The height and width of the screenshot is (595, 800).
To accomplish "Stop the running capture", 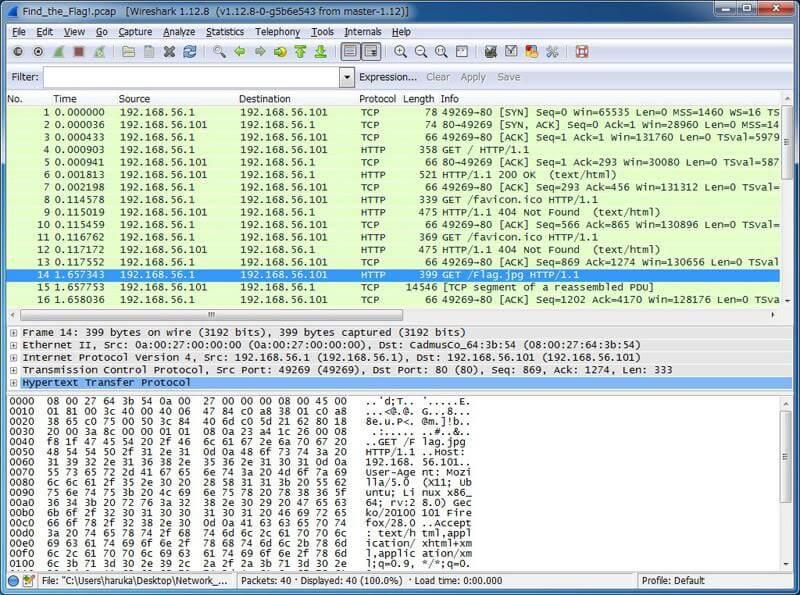I will (79, 52).
